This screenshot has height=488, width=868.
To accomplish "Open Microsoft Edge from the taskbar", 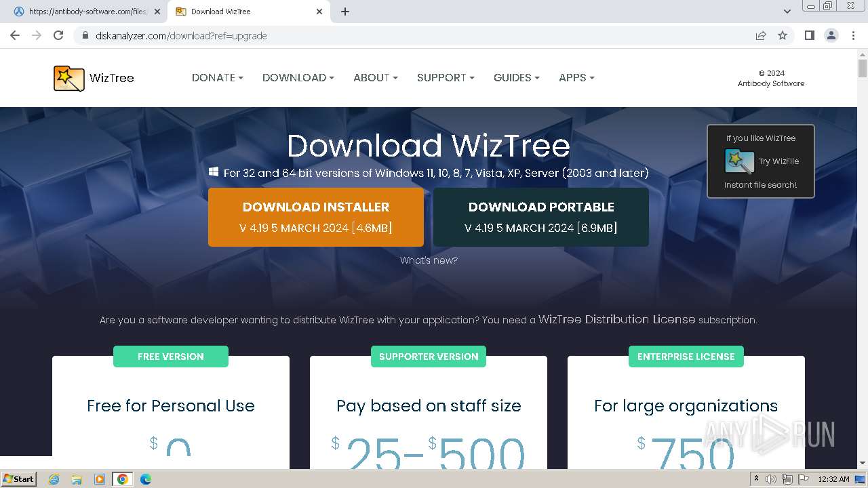I will [145, 479].
